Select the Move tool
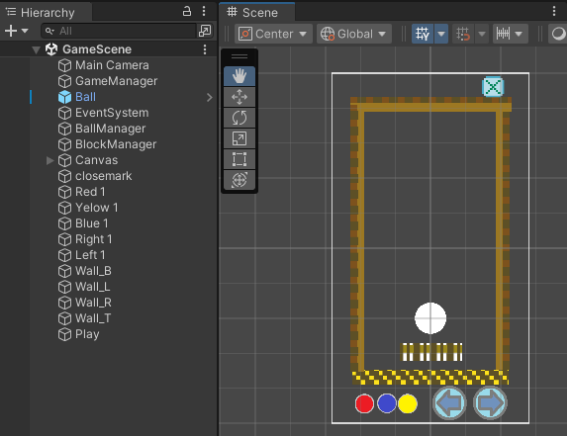The height and width of the screenshot is (437, 567). [x=239, y=97]
